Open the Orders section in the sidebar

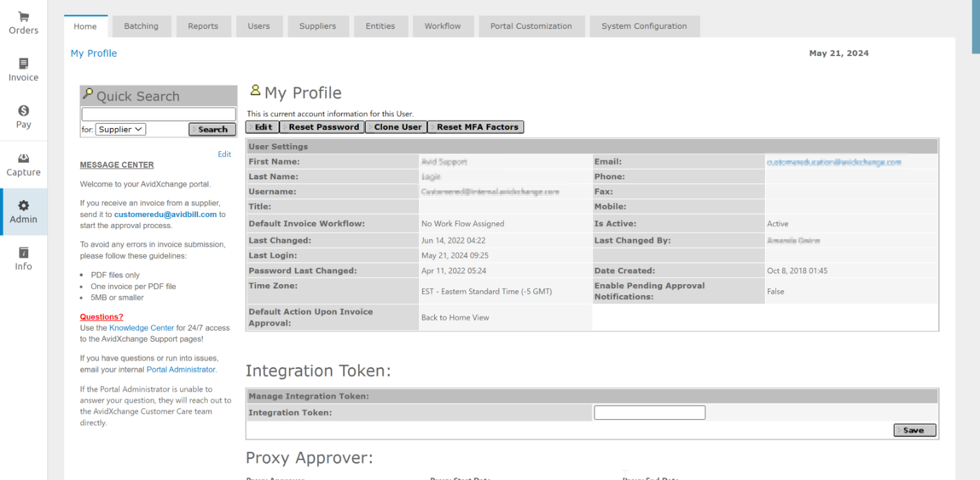tap(23, 23)
